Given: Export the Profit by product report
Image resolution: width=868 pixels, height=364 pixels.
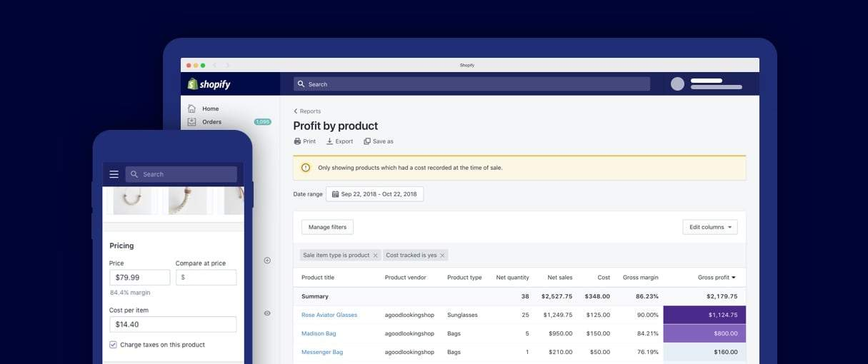Looking at the screenshot, I should [340, 141].
